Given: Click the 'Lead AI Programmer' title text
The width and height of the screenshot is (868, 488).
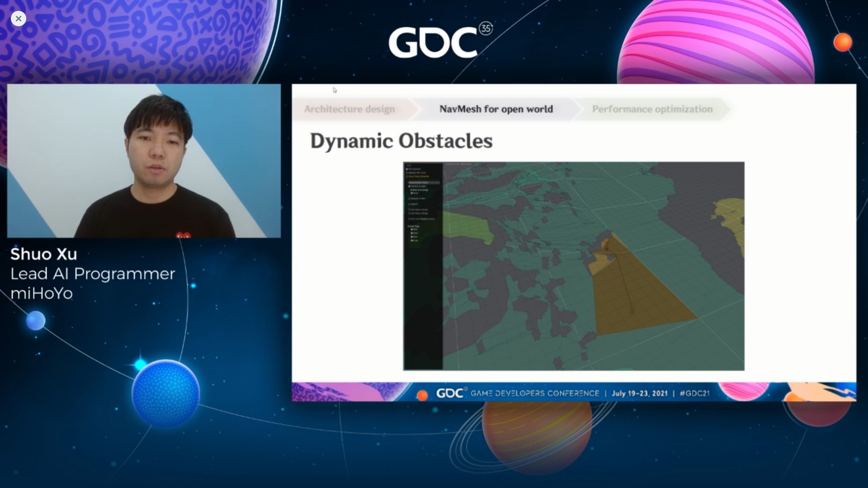Looking at the screenshot, I should pos(93,274).
